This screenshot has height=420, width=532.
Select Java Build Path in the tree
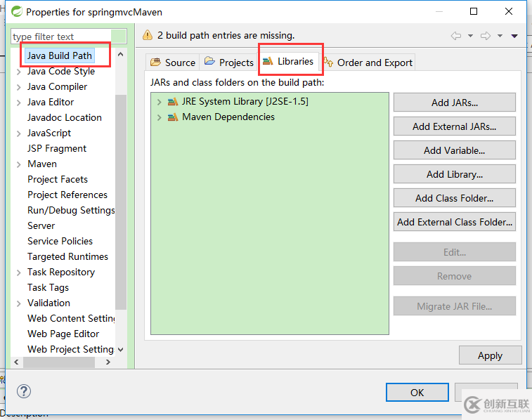[x=59, y=55]
